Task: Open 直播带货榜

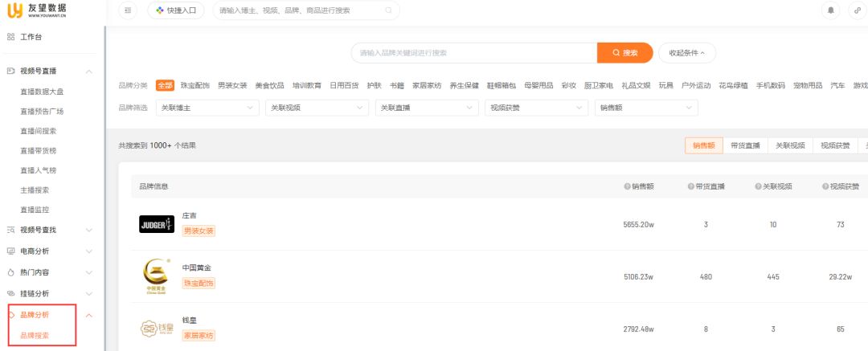Action: pyautogui.click(x=39, y=150)
